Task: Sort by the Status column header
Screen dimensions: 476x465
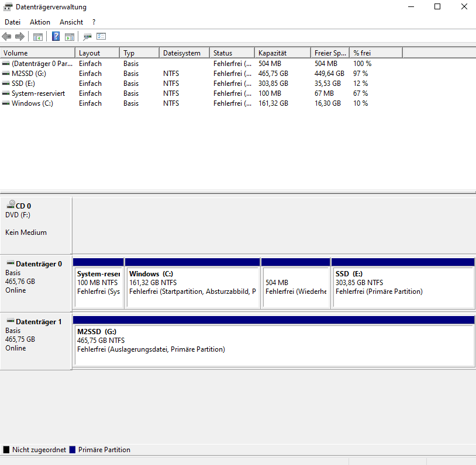Action: coord(232,53)
